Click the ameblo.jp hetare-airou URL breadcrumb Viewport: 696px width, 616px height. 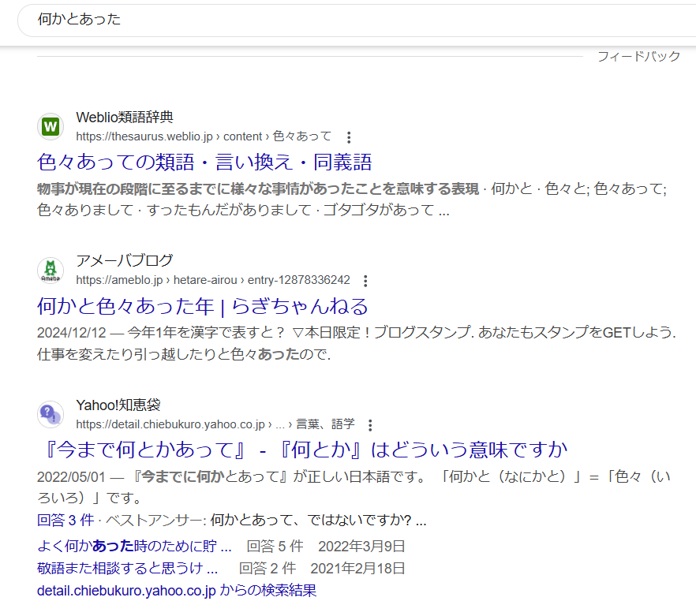coord(213,280)
